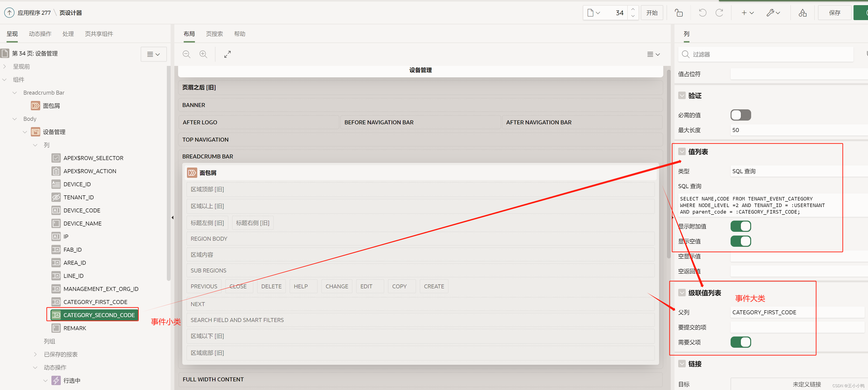
Task: Open the create plus dropdown
Action: point(747,13)
